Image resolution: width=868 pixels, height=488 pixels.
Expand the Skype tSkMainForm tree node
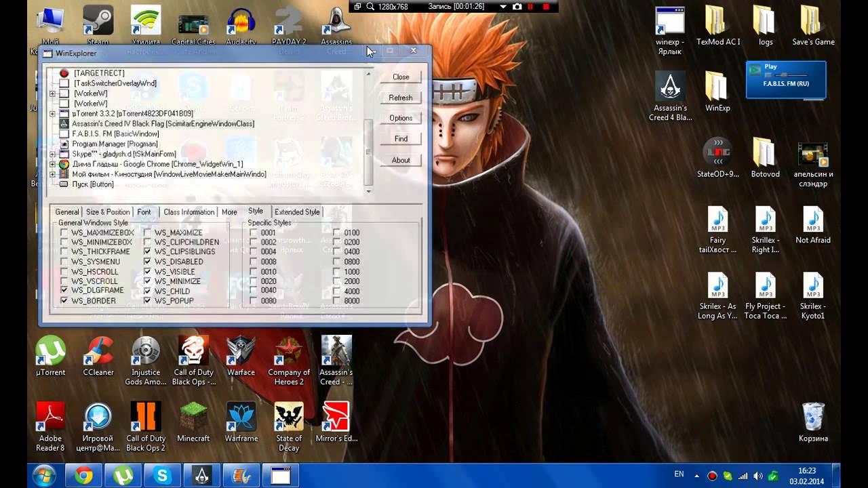[53, 154]
